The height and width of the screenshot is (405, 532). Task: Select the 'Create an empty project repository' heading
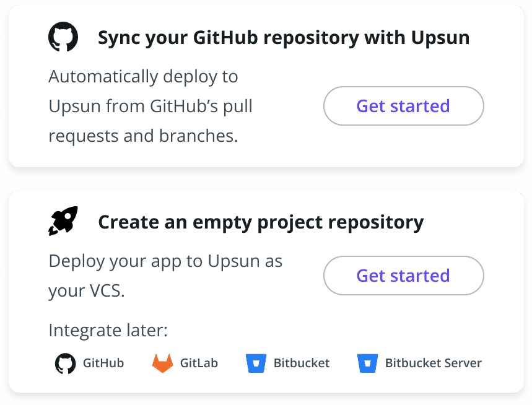click(x=261, y=222)
